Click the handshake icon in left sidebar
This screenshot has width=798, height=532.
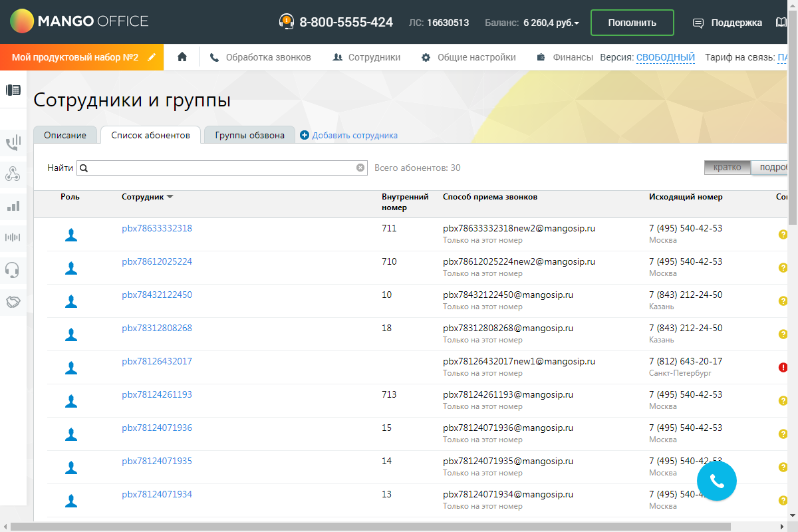[13, 302]
